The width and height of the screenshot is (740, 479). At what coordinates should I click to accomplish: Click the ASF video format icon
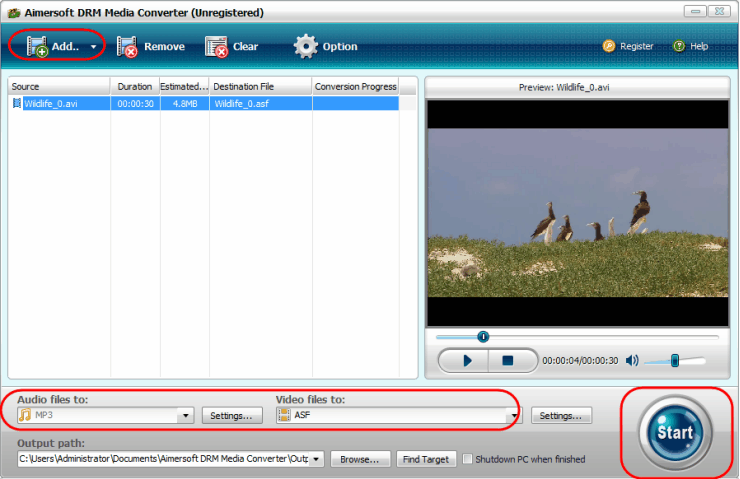pos(284,415)
